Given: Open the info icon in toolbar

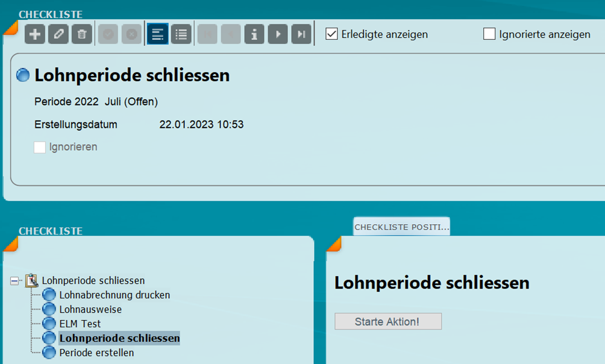Looking at the screenshot, I should [x=254, y=34].
